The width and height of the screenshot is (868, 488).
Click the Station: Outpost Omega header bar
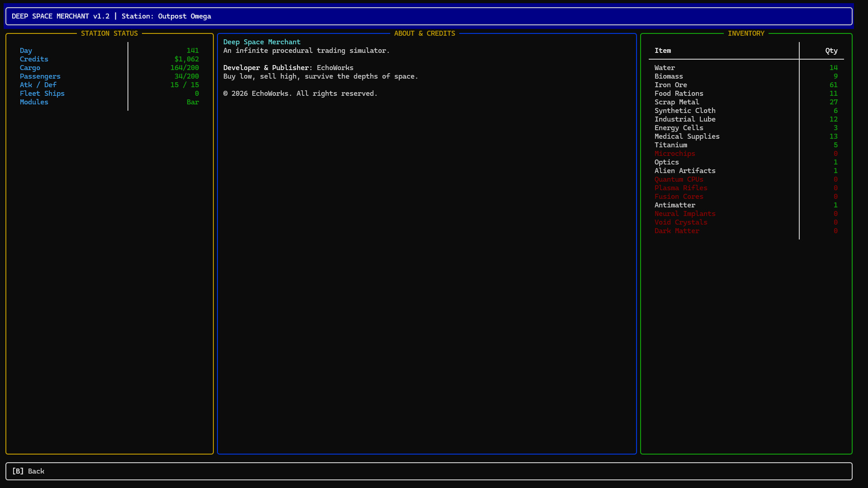166,16
